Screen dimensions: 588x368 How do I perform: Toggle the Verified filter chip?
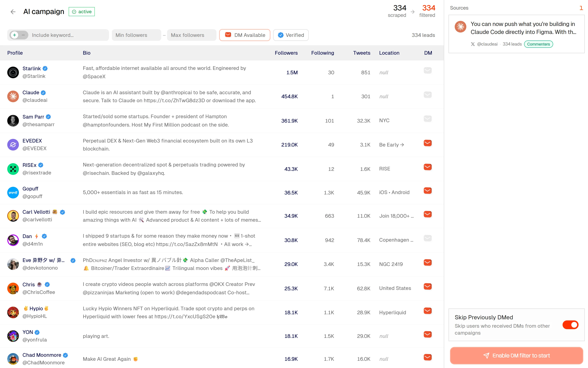point(291,35)
